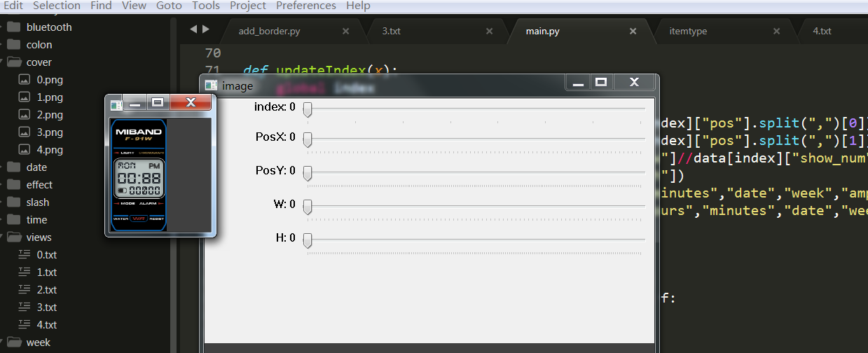Screen dimensions: 868x353
Task: Click the text file icon beside 0.txt
Action: coord(25,255)
